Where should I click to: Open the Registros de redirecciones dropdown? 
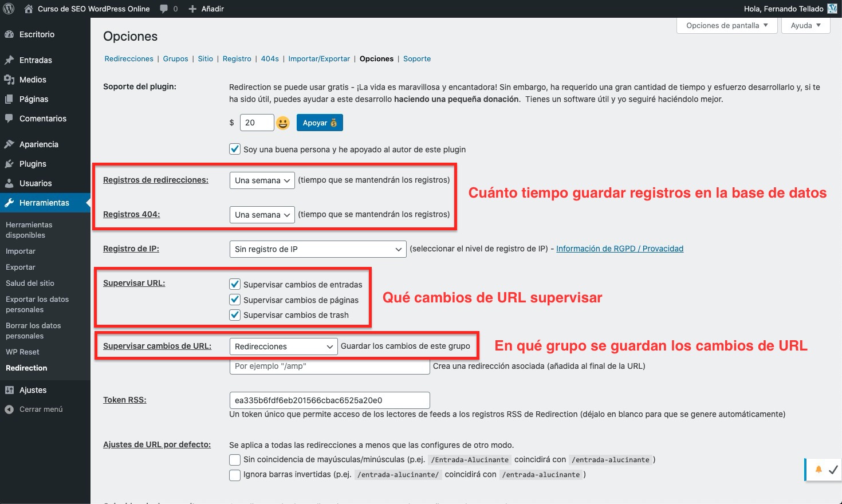pyautogui.click(x=262, y=180)
